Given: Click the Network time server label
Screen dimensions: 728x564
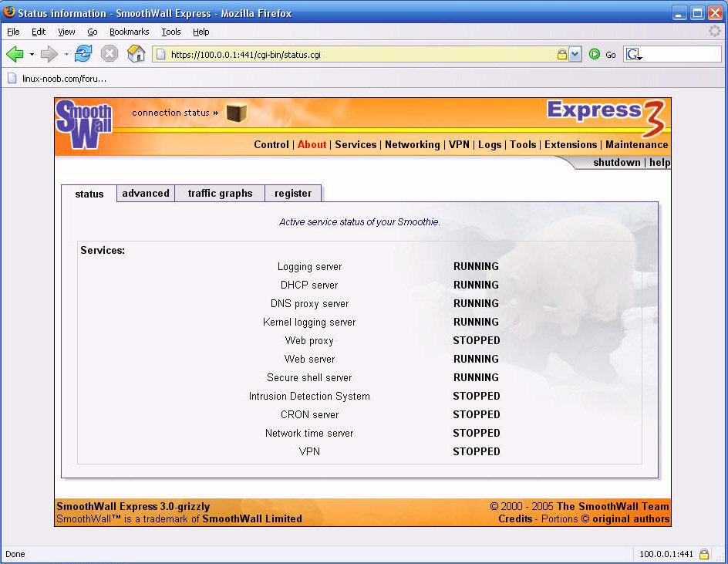Looking at the screenshot, I should (x=309, y=433).
